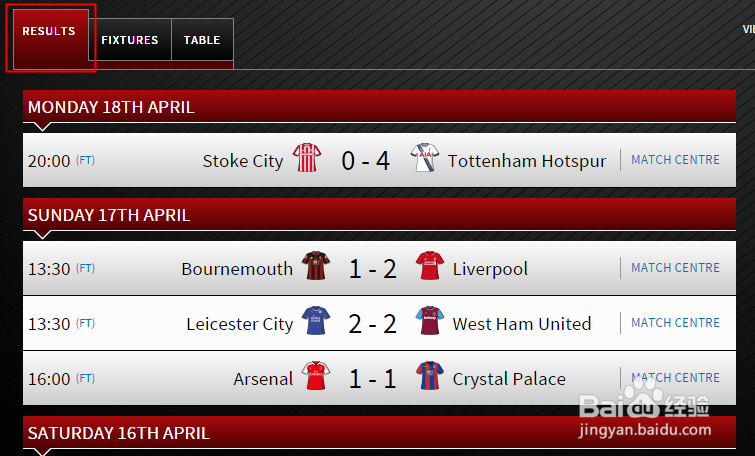The height and width of the screenshot is (456, 755).
Task: Click the Monday 18th April date header
Action: click(x=111, y=107)
